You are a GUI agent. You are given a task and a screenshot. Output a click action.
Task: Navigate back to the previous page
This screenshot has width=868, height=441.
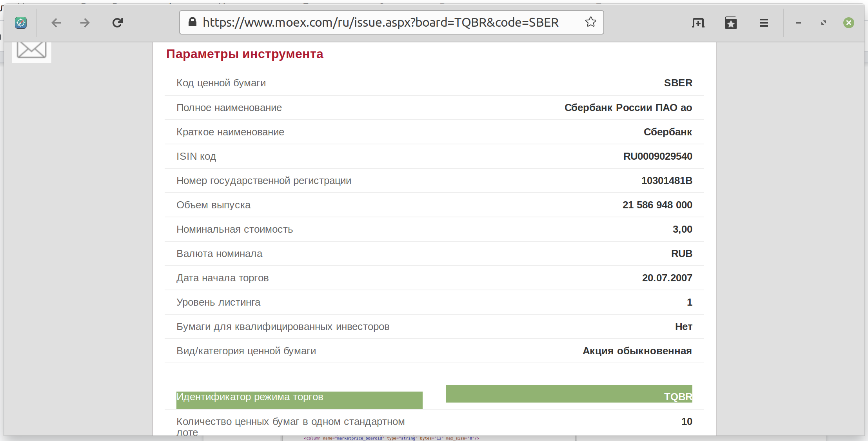(56, 22)
